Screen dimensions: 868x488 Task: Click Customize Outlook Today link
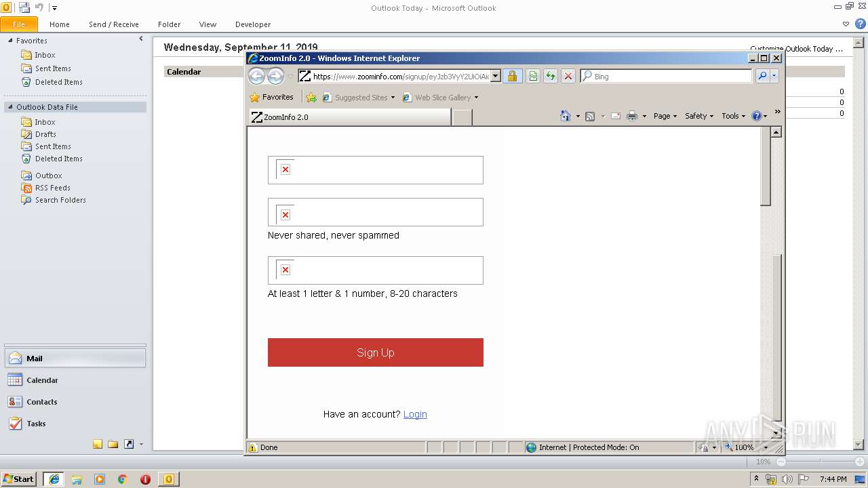coord(797,49)
